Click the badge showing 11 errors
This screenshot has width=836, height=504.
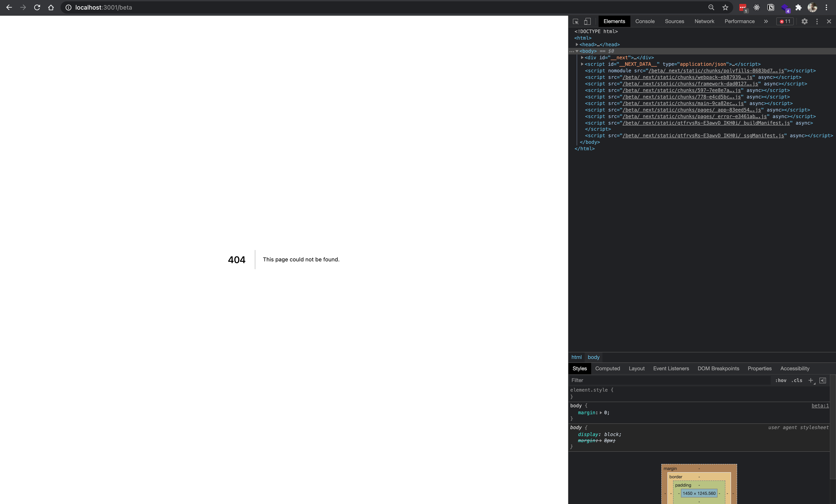pyautogui.click(x=784, y=21)
